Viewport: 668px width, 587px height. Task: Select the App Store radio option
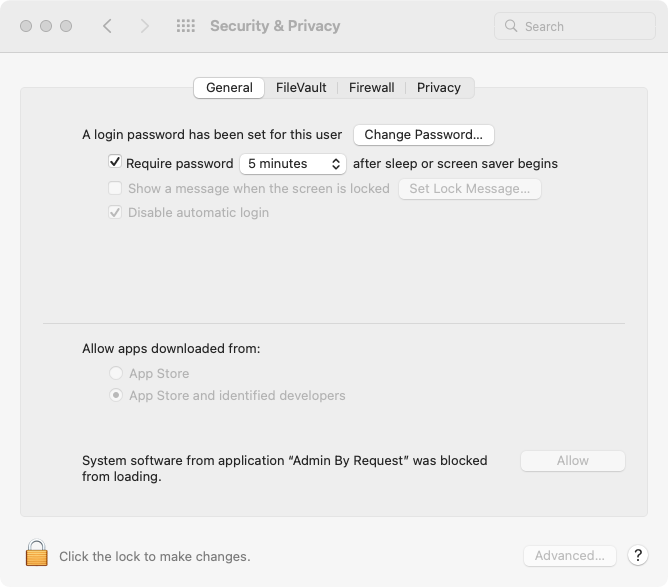[116, 373]
